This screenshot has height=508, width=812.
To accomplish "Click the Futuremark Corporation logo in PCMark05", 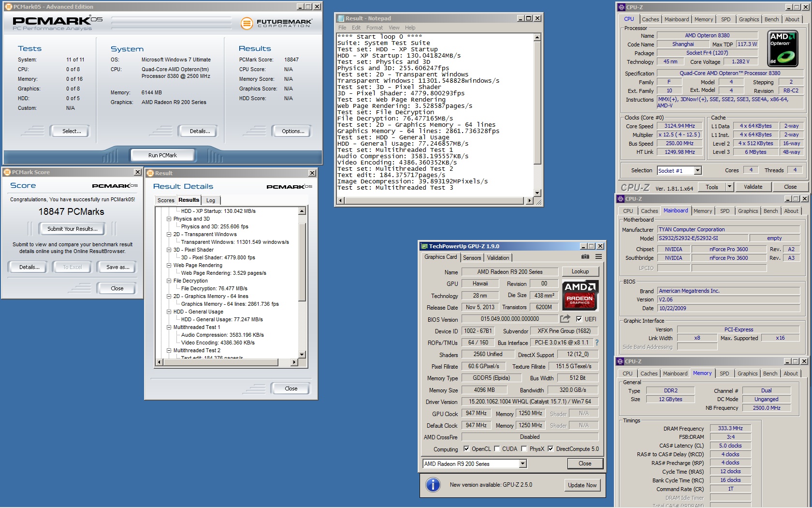I will click(x=276, y=23).
